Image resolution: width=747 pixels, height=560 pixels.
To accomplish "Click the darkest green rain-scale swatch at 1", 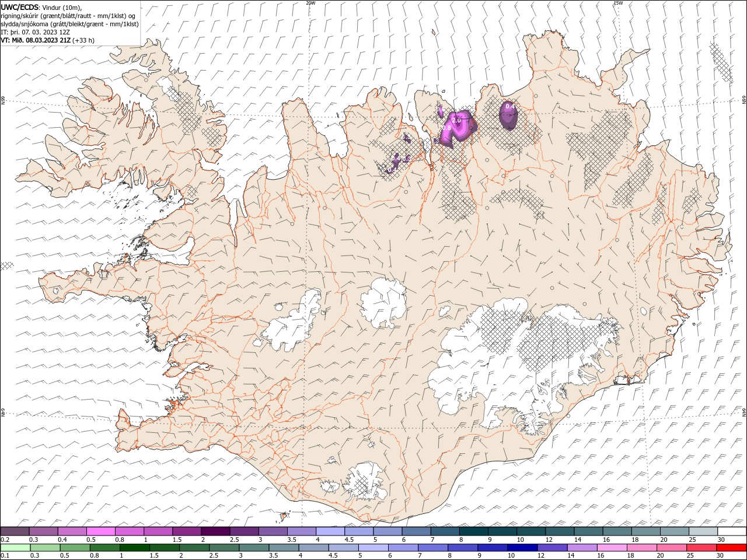I will [134, 548].
